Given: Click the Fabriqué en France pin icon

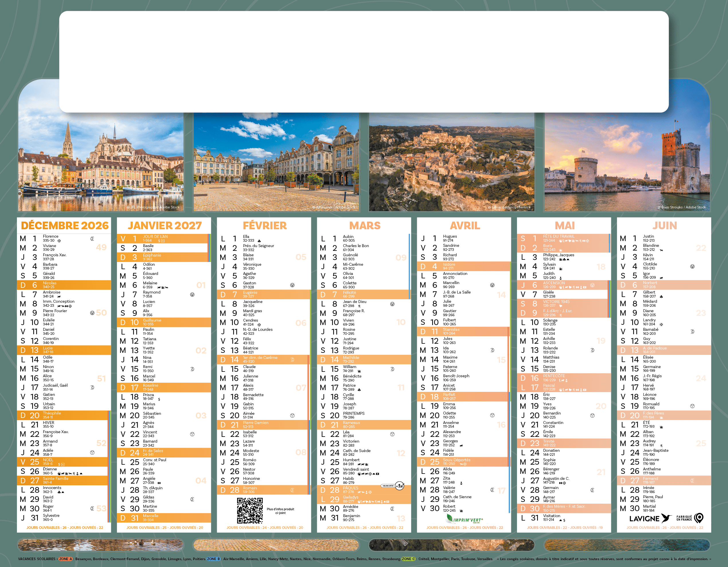Looking at the screenshot, I should pyautogui.click(x=699, y=518).
